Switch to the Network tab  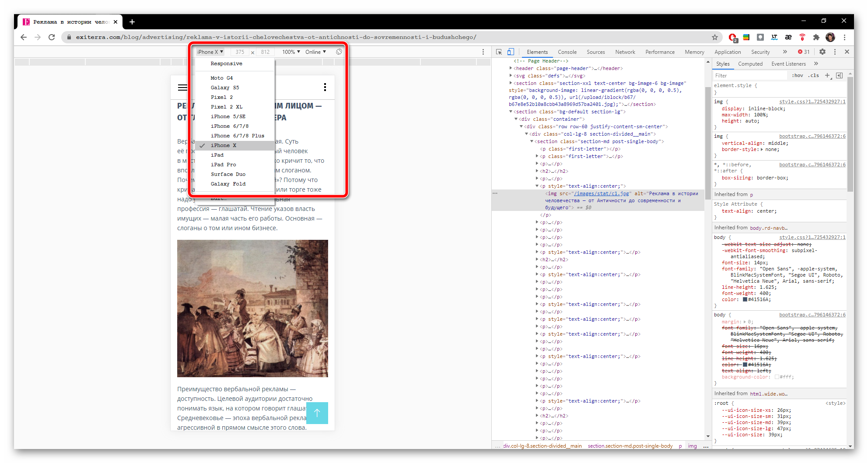(x=625, y=52)
